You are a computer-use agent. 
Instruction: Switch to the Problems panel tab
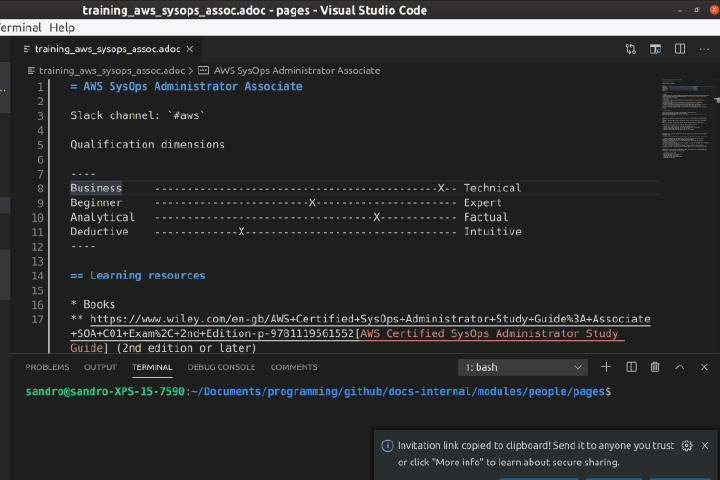(47, 367)
